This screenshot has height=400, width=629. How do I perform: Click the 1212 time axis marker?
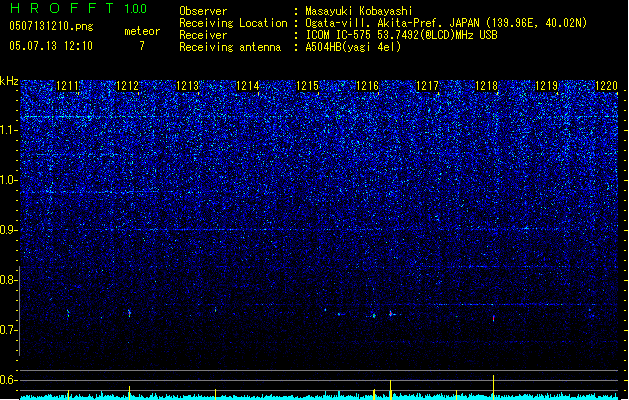[x=127, y=86]
